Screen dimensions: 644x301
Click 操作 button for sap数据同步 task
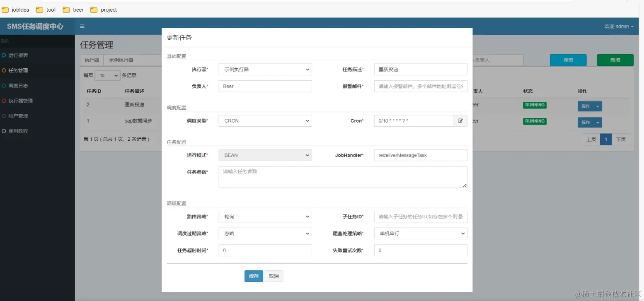pos(586,123)
